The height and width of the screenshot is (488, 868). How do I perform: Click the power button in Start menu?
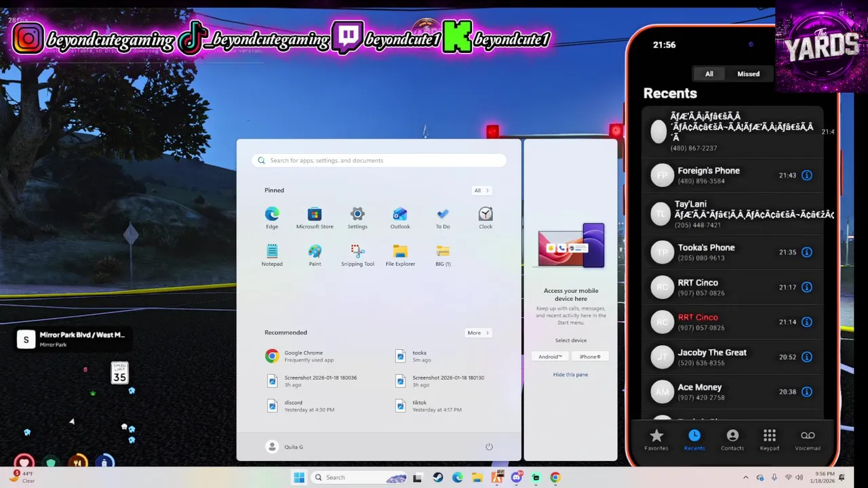pos(489,447)
